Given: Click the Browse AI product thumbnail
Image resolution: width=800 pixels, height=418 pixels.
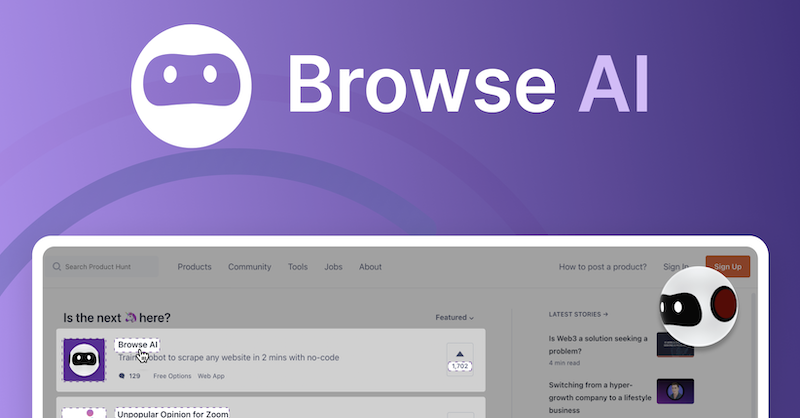Looking at the screenshot, I should point(84,360).
